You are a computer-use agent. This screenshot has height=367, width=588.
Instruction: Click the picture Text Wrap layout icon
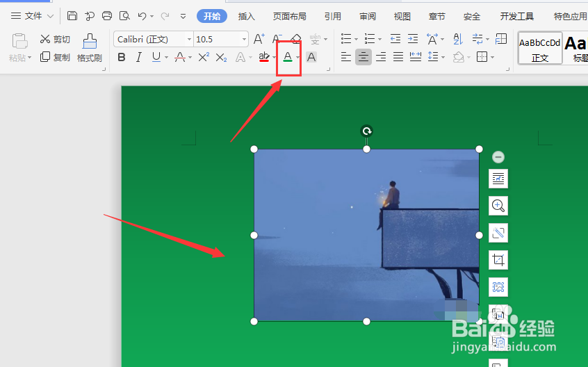498,179
